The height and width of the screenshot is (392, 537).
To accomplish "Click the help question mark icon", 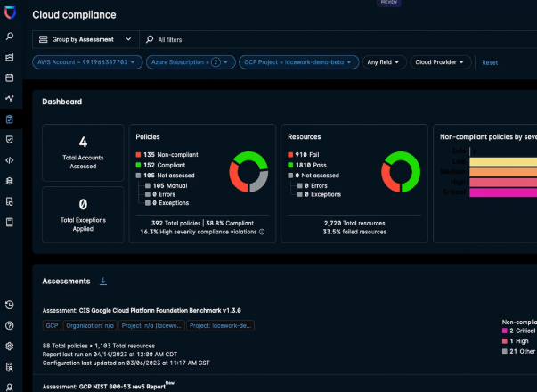I will [10, 326].
